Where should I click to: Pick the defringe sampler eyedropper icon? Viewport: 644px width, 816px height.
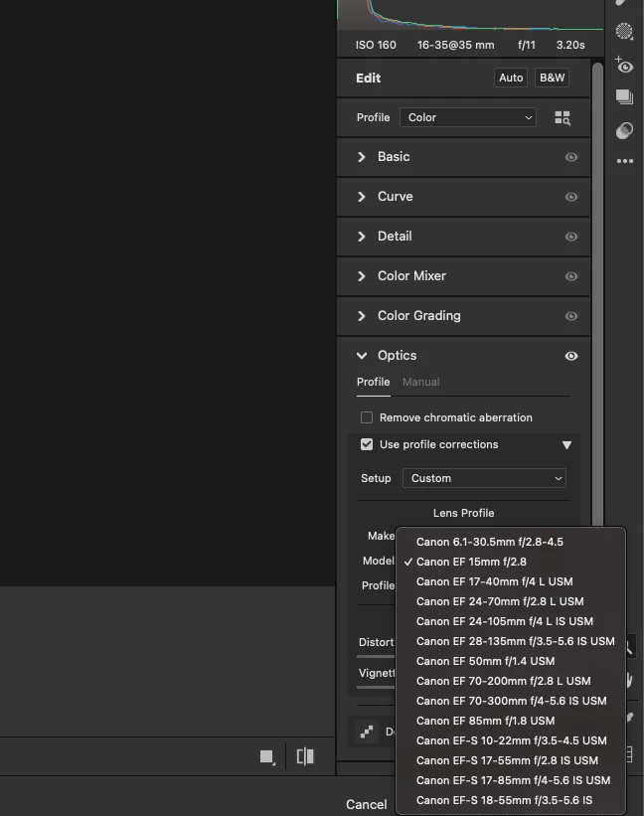[x=367, y=732]
